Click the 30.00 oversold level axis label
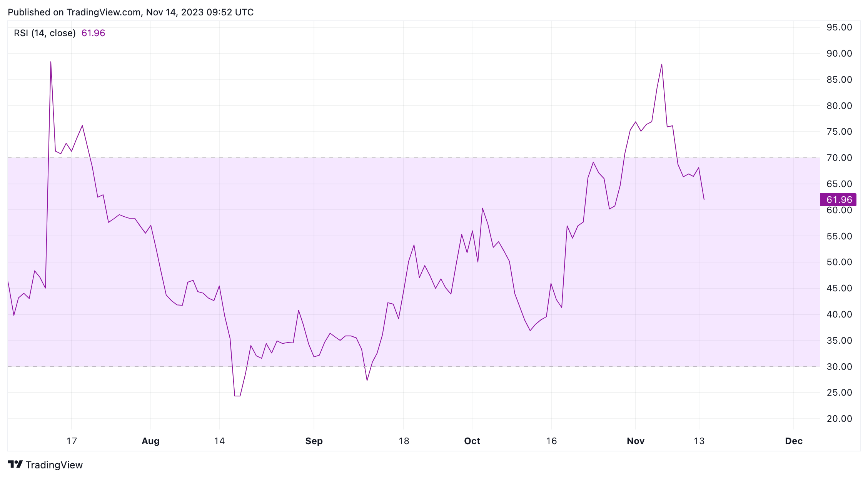The image size is (868, 478). coord(839,366)
